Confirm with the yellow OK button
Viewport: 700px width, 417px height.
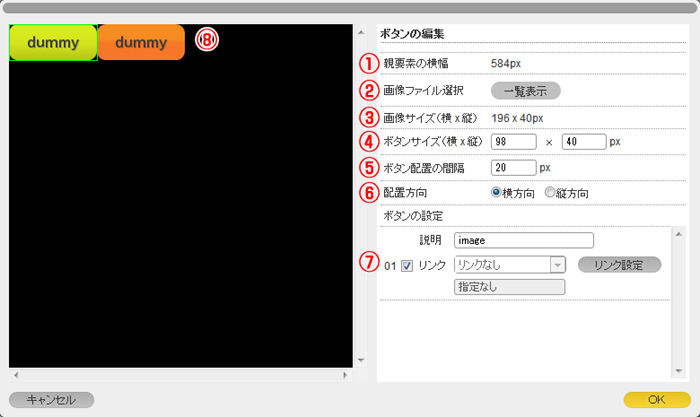pyautogui.click(x=657, y=400)
